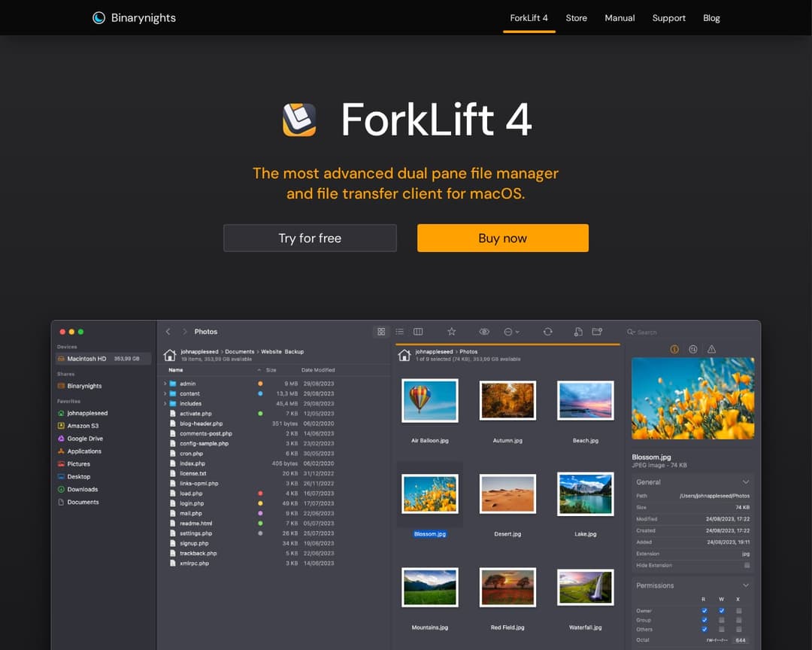Click orange tag dot on admin
The width and height of the screenshot is (812, 650).
point(260,384)
